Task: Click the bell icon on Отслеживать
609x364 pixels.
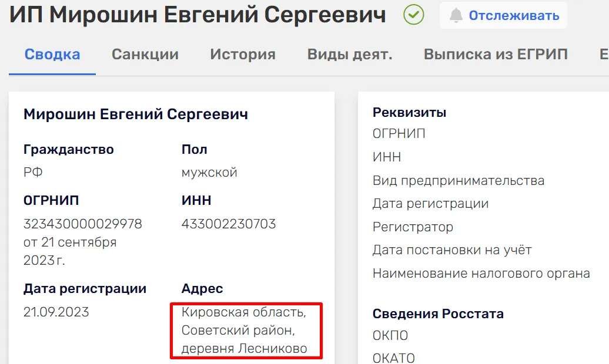Action: pyautogui.click(x=456, y=15)
